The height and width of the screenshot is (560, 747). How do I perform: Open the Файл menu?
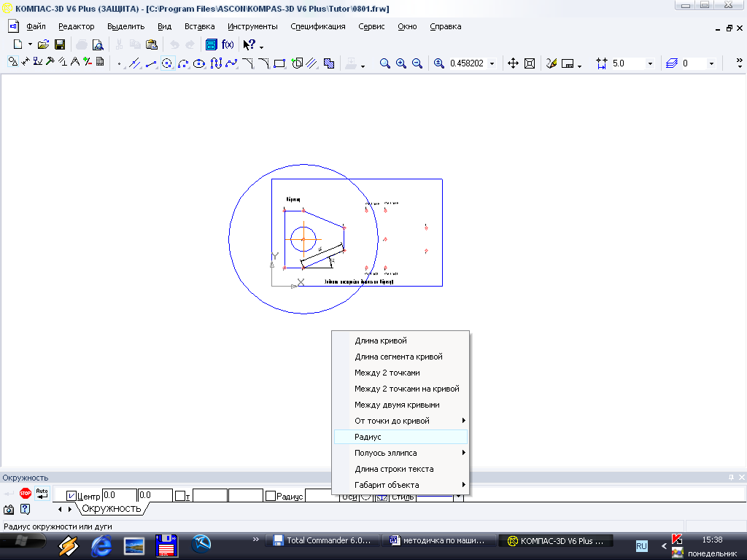click(x=36, y=27)
